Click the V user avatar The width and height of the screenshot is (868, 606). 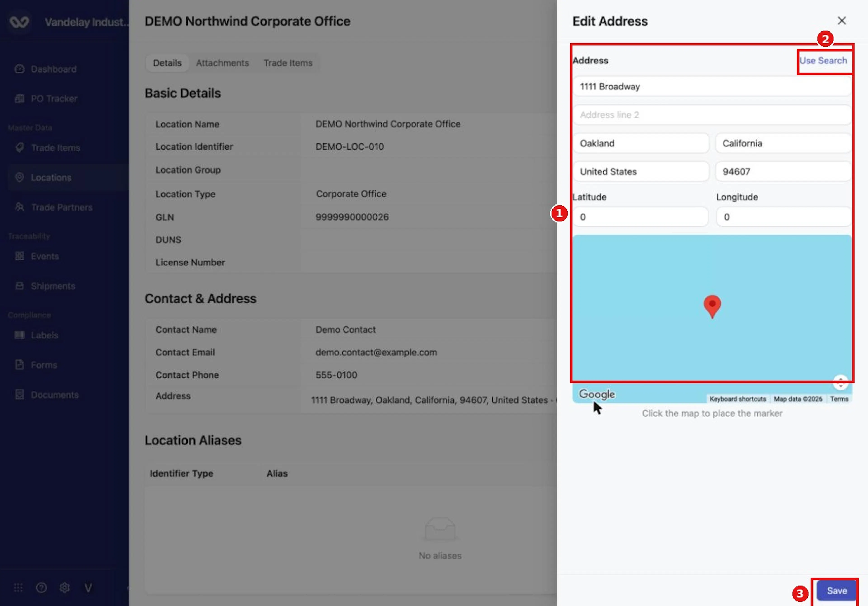point(88,588)
